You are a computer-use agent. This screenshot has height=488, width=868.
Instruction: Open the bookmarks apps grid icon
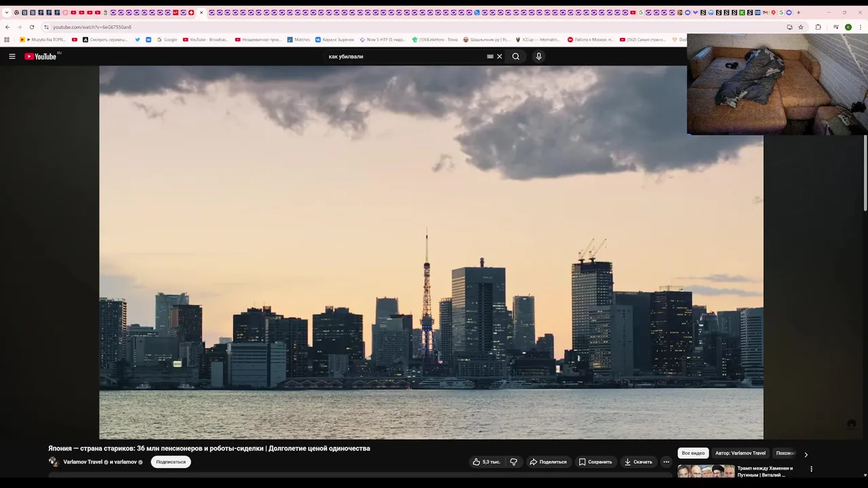(7, 39)
